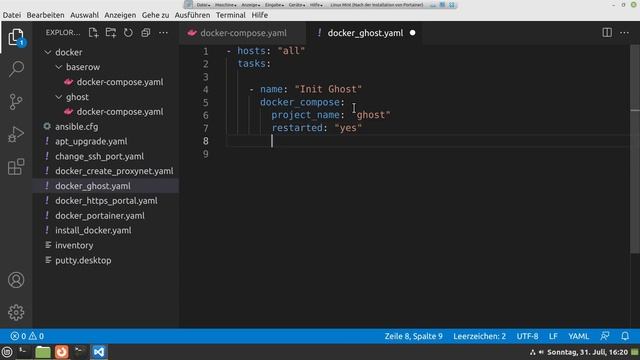Open the Accounts menu icon
Viewport: 640px width, 360px height.
[x=16, y=280]
